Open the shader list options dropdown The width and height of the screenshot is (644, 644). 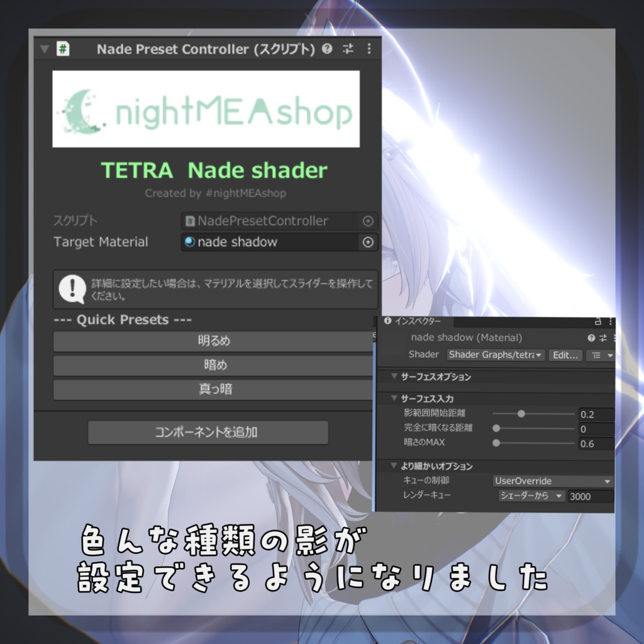(601, 355)
